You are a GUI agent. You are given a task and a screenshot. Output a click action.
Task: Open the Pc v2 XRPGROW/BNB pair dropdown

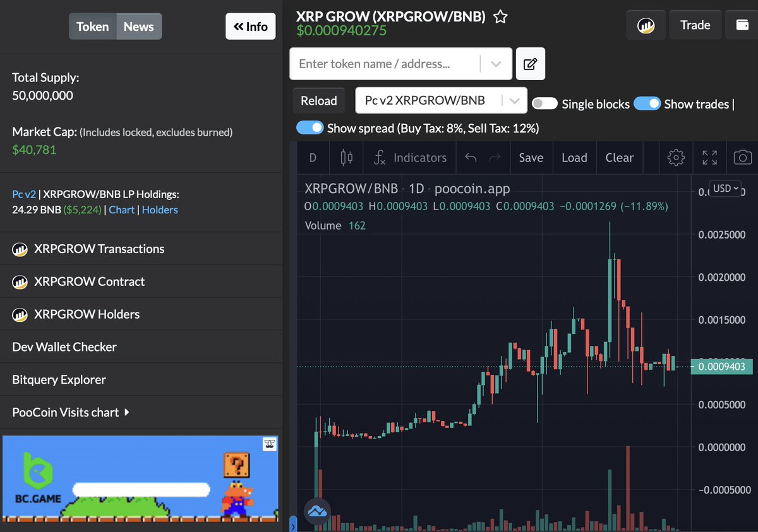pyautogui.click(x=441, y=100)
